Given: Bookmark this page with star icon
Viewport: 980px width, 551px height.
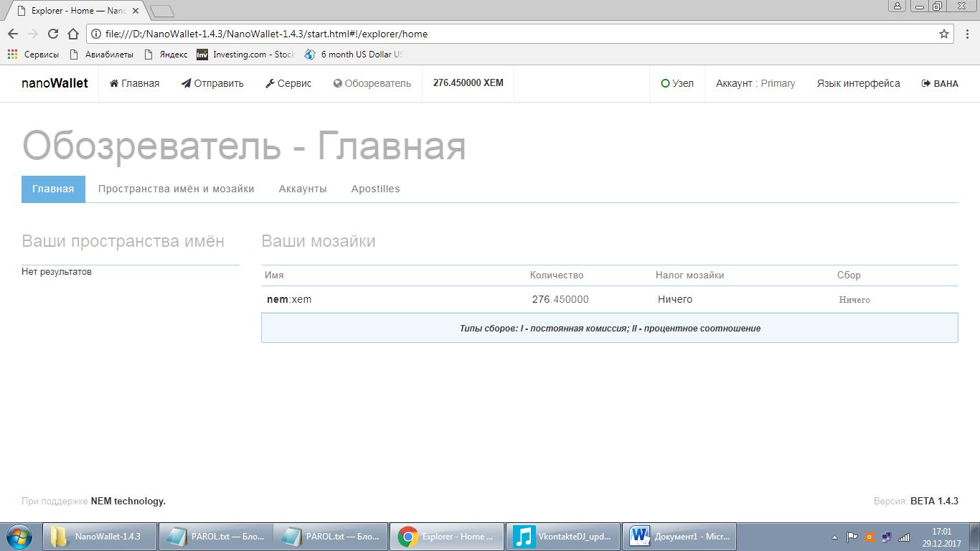Looking at the screenshot, I should point(944,34).
